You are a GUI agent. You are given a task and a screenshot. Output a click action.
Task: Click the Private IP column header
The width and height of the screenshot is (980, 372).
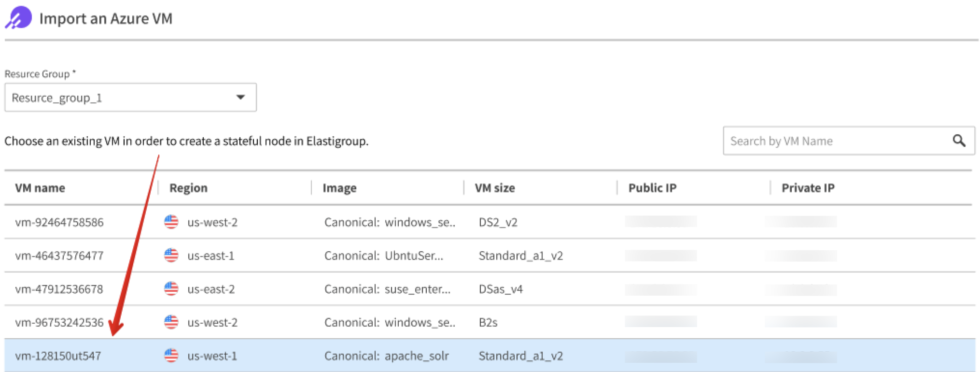pyautogui.click(x=808, y=188)
